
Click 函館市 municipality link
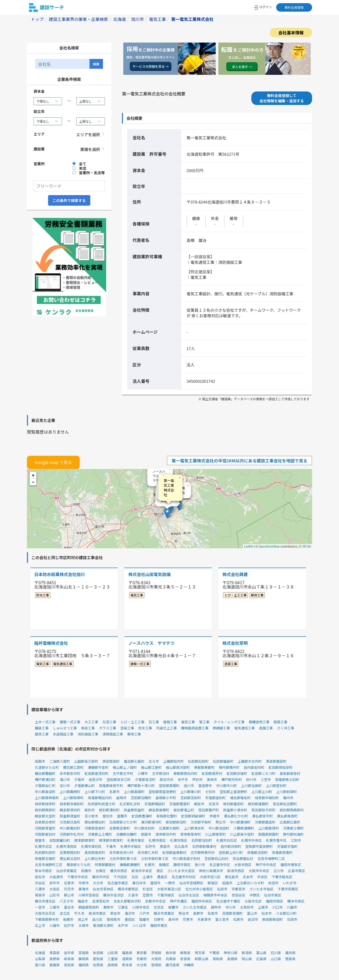(x=40, y=762)
